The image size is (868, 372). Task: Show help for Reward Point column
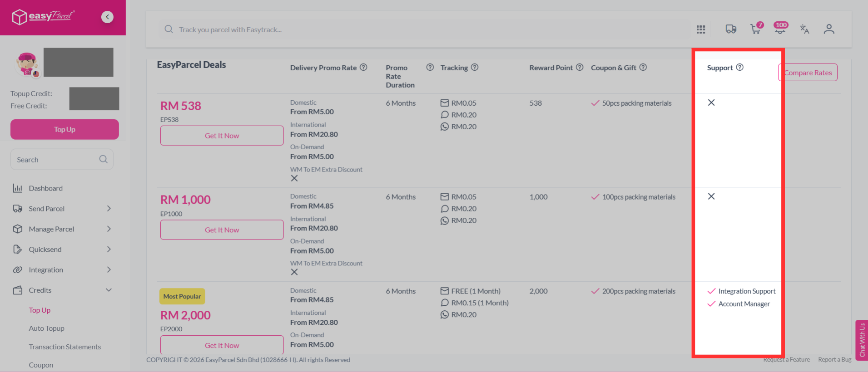tap(580, 67)
